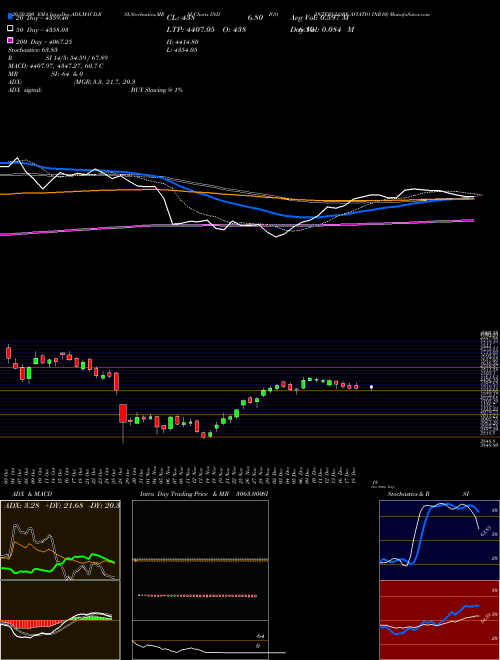Click the 0 label in MR panel
The height and width of the screenshot is (660, 500).
click(258, 646)
